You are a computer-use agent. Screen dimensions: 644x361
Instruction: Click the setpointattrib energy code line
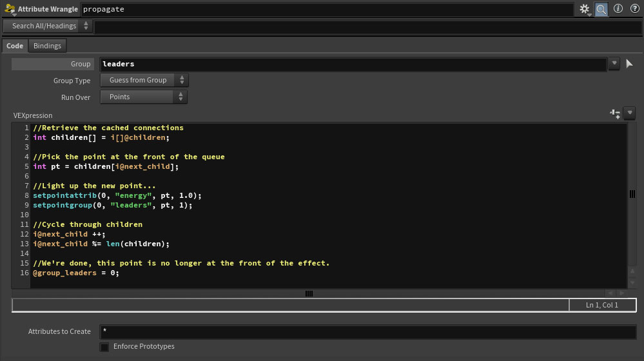[x=117, y=195]
